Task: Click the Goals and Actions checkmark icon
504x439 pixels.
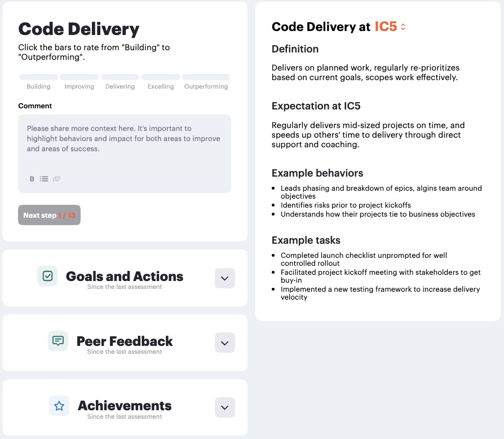Action: 47,276
